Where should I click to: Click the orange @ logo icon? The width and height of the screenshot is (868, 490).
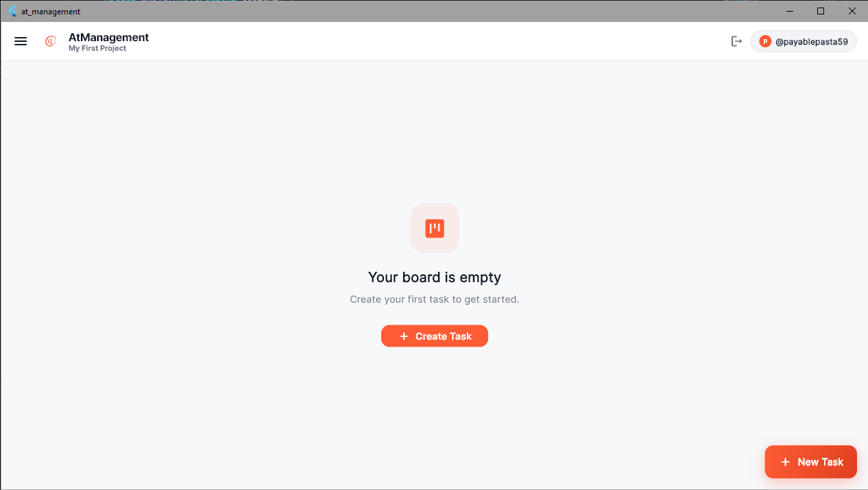tap(50, 41)
